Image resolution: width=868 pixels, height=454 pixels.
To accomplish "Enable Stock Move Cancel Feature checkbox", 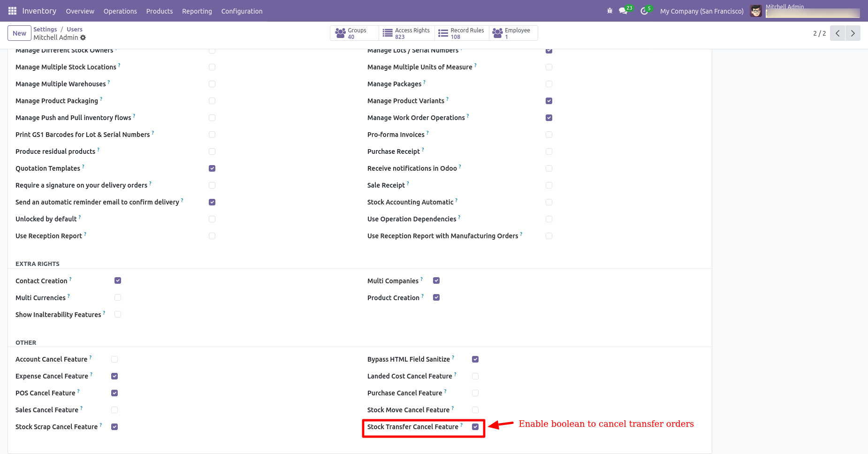I will click(475, 410).
